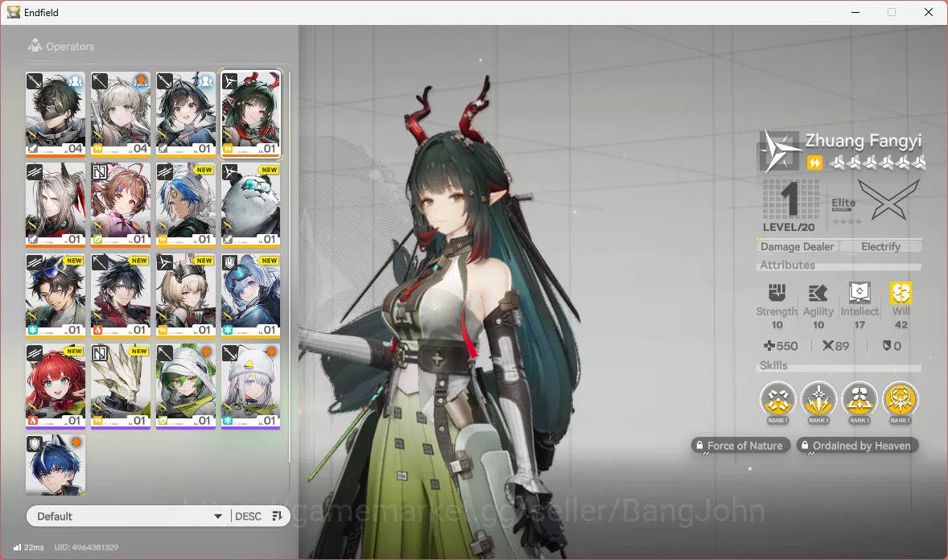Open the fourth fully golden ultimate skill icon
The image size is (948, 560).
901,401
